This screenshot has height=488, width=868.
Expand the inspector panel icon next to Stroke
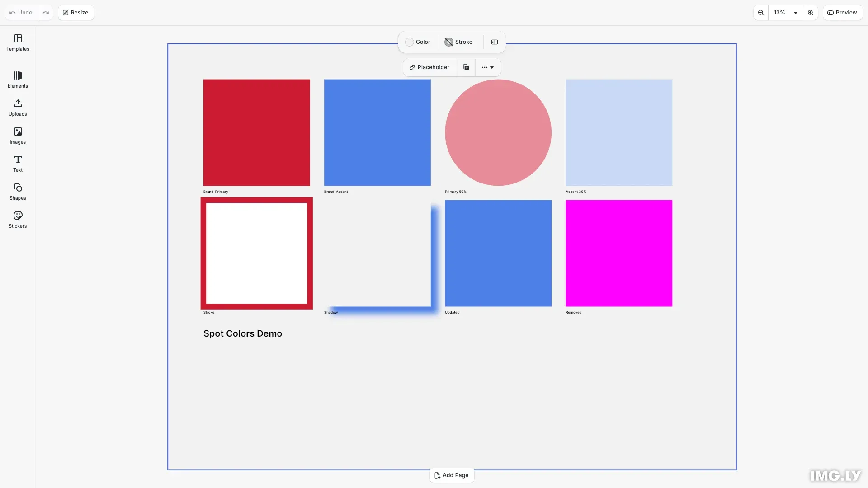[x=494, y=42]
